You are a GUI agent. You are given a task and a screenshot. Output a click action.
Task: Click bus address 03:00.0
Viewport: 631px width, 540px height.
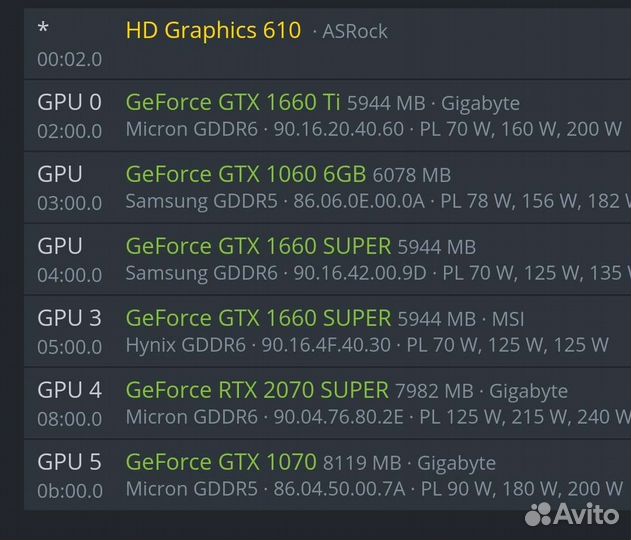70,203
